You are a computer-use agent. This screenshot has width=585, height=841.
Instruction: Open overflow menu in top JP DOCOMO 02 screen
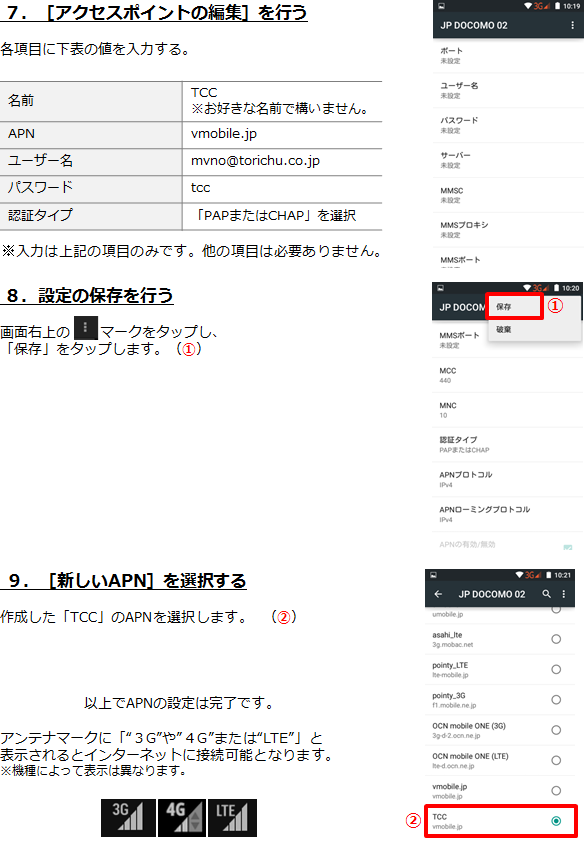(573, 25)
